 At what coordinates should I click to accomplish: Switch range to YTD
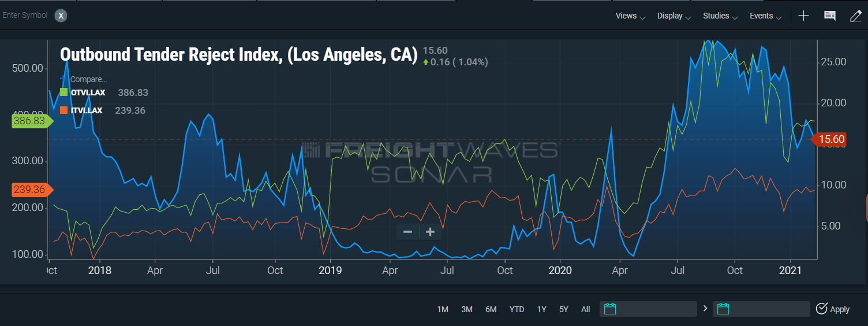(x=517, y=309)
